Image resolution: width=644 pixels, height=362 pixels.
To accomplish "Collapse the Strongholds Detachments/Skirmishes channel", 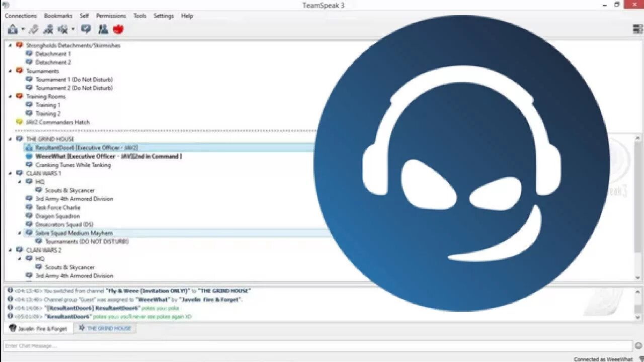I will pos(11,45).
